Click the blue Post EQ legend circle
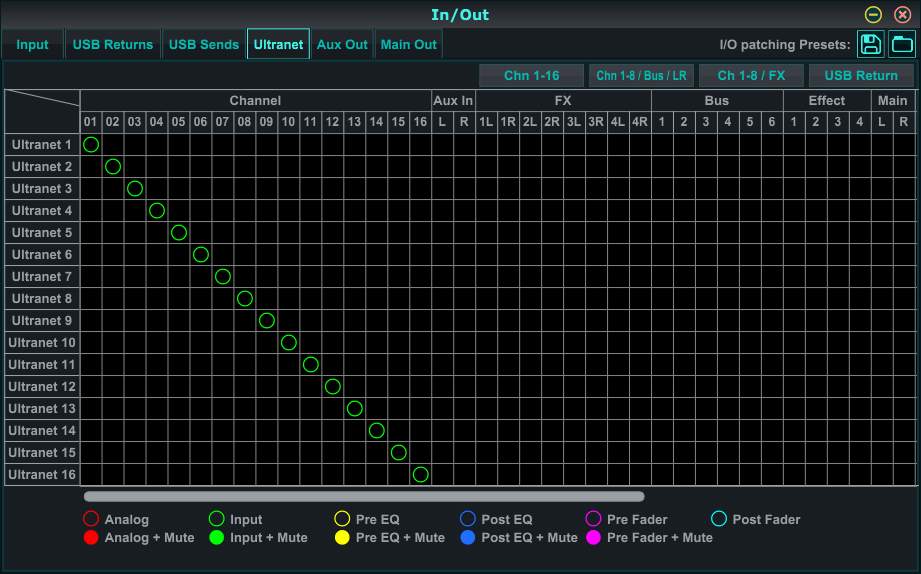 (x=468, y=519)
